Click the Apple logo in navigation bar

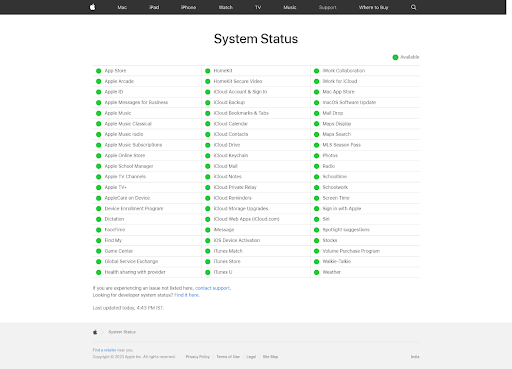coord(93,7)
